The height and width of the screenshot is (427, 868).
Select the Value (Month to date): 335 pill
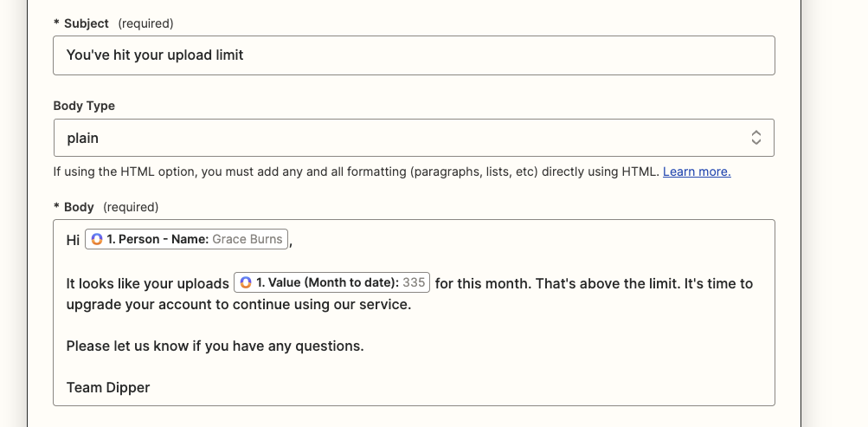click(x=332, y=282)
